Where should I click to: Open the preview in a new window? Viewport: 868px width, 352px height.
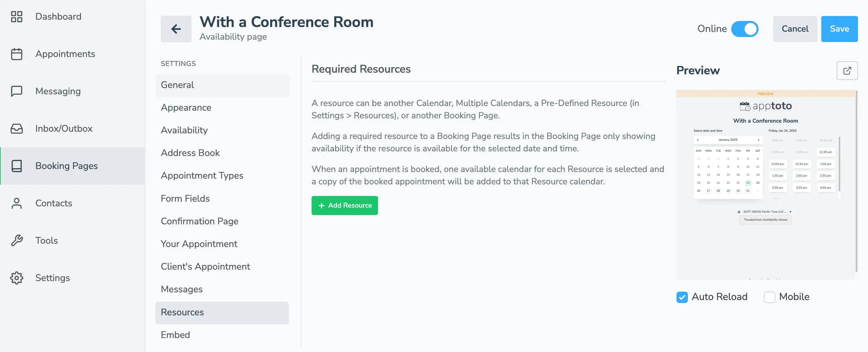coord(847,70)
